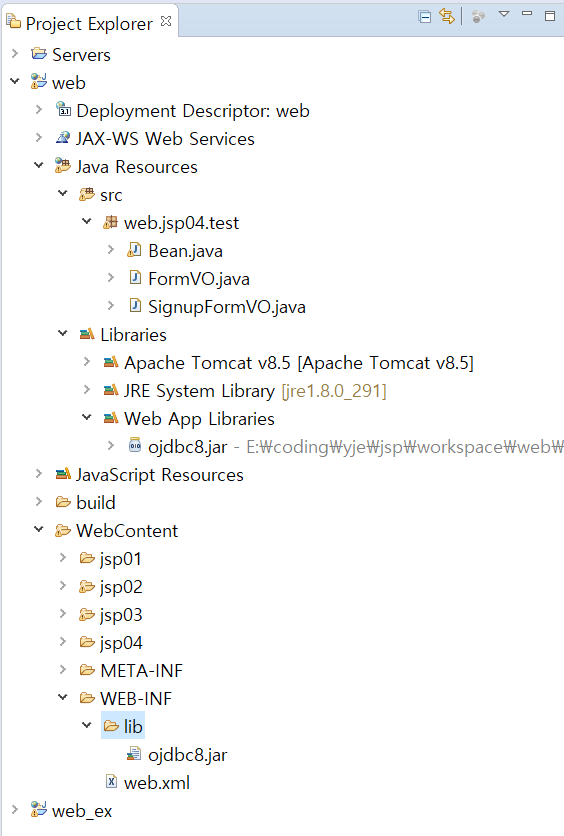Expand the JRE System Library node
This screenshot has height=836, width=564.
click(x=87, y=389)
